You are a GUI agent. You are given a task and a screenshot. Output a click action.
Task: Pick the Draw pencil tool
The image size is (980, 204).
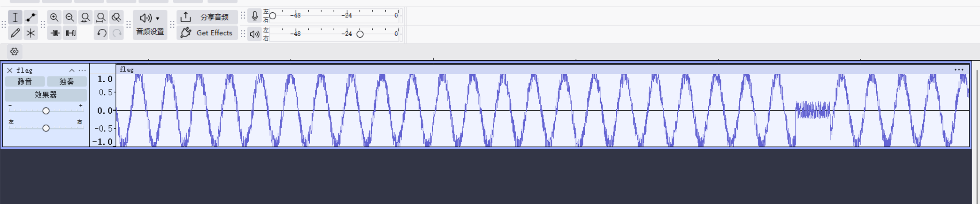15,33
